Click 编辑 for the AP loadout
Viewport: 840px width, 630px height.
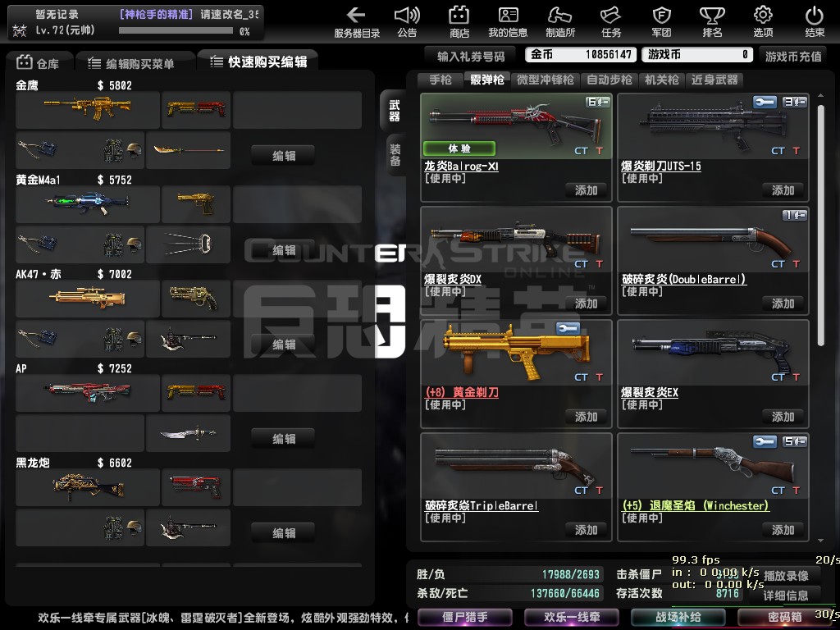click(x=283, y=439)
